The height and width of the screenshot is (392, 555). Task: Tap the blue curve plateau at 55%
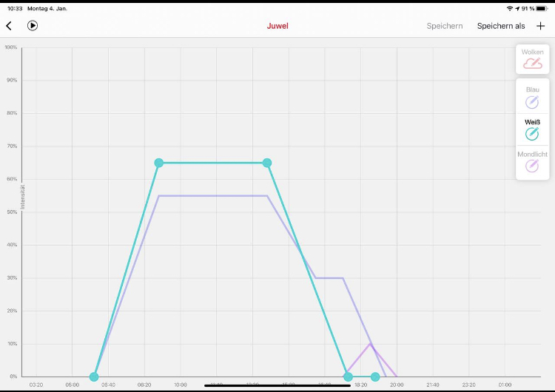[x=213, y=196]
